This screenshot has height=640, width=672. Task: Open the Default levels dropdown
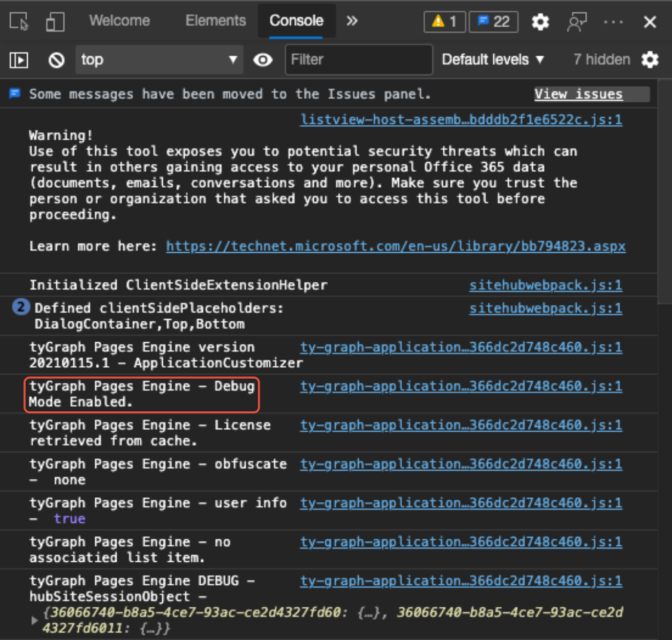click(x=492, y=59)
